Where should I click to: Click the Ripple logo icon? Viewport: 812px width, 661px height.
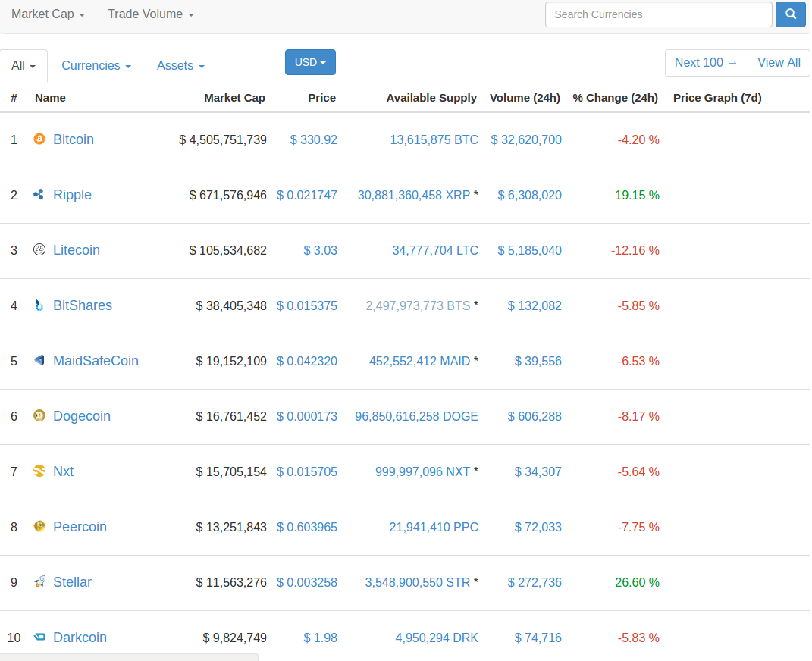click(39, 195)
